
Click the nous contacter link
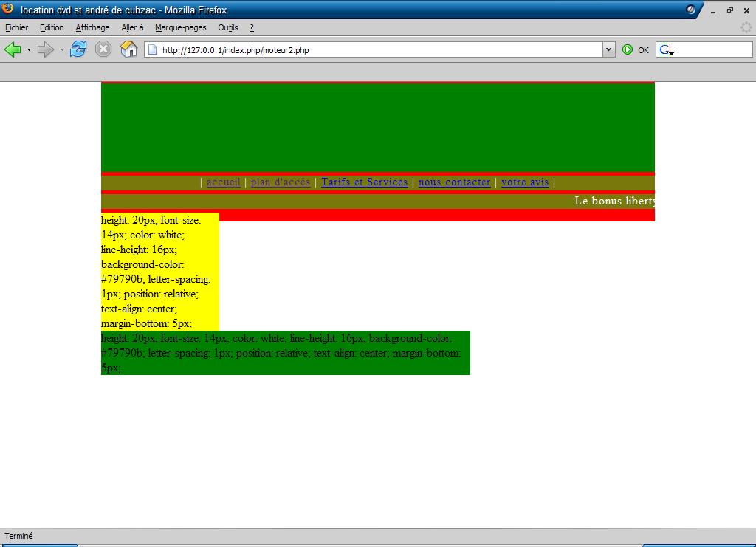point(454,182)
